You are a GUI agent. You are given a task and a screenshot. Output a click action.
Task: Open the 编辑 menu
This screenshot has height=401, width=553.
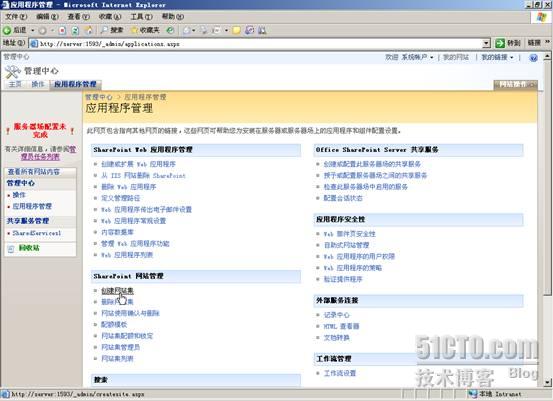pyautogui.click(x=47, y=17)
